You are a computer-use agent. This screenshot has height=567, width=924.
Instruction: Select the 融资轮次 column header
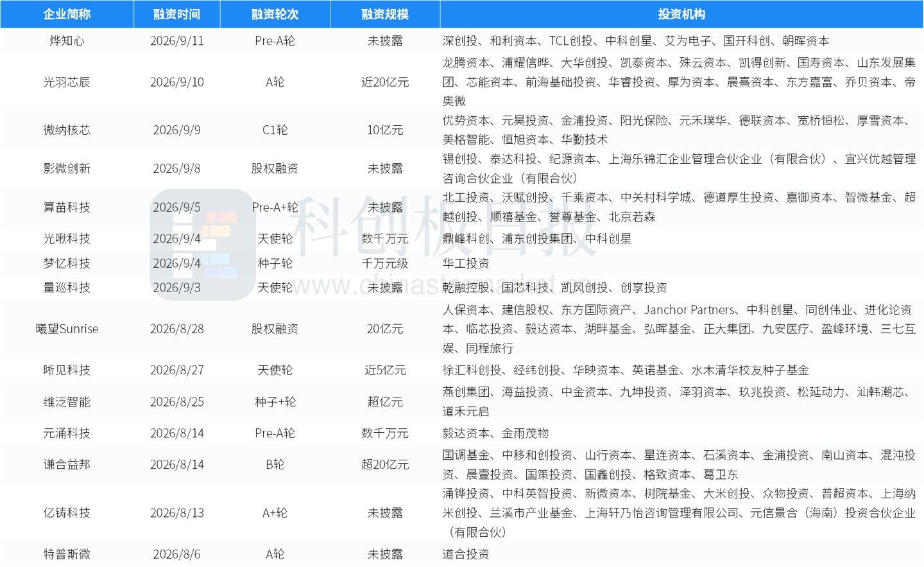coord(275,14)
